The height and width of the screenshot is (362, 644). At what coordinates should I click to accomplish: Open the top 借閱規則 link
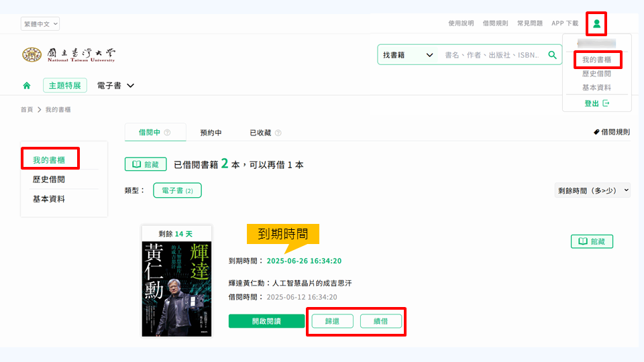(495, 23)
